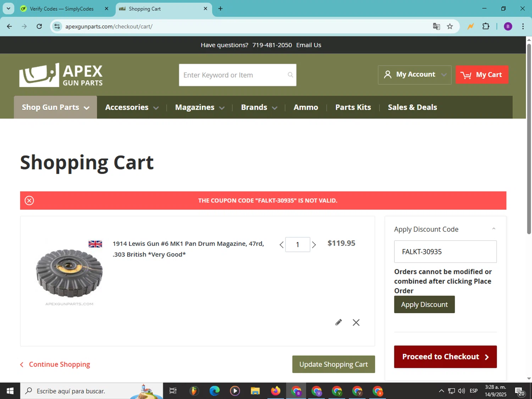Launch Firefox from the taskbar
Viewport: 532px width, 399px height.
tap(276, 391)
